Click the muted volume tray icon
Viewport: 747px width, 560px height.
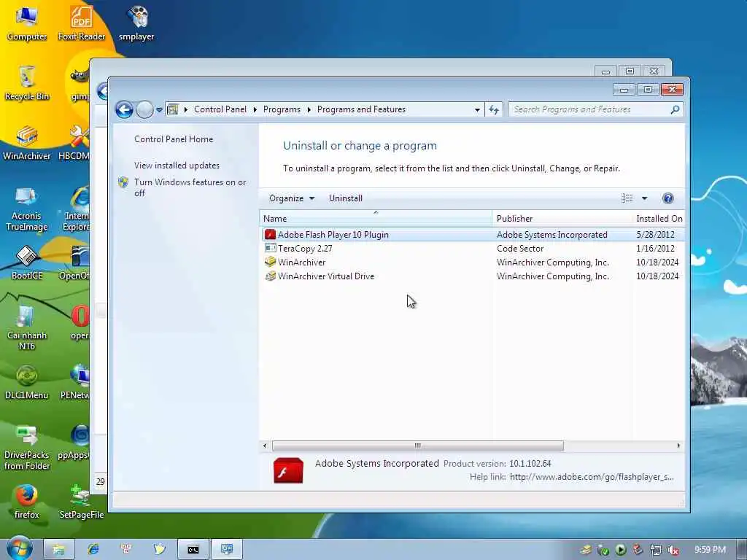click(673, 551)
